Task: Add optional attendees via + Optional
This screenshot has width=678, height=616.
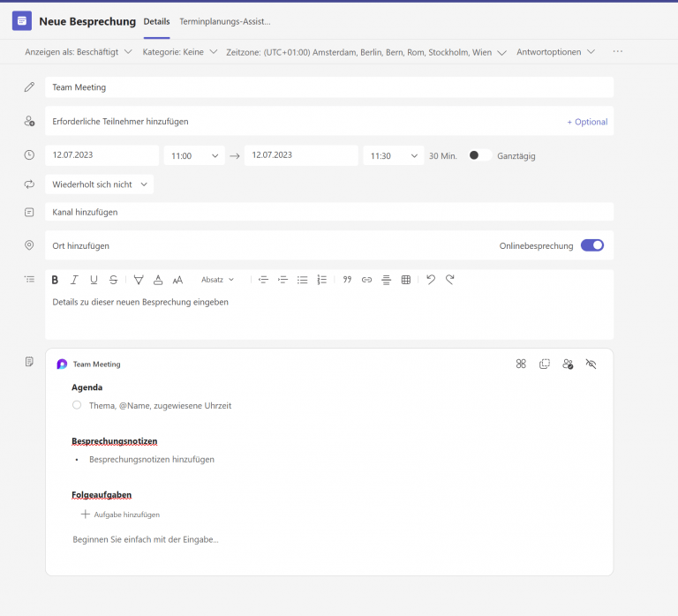Action: (x=587, y=122)
